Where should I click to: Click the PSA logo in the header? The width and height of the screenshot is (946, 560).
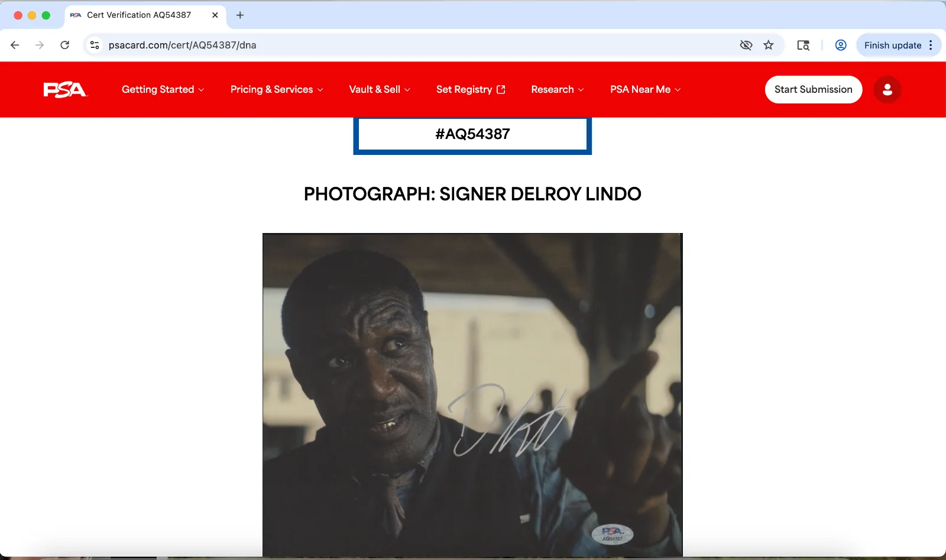pyautogui.click(x=65, y=89)
